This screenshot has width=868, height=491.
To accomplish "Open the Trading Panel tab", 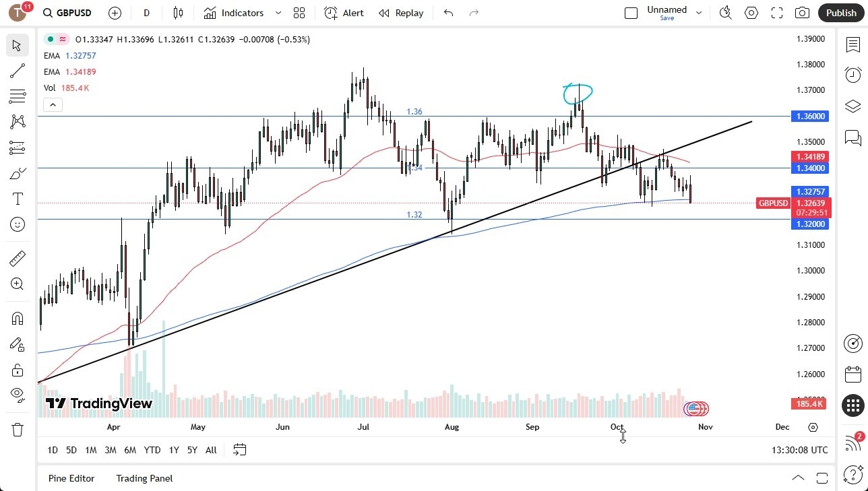I will pyautogui.click(x=144, y=478).
